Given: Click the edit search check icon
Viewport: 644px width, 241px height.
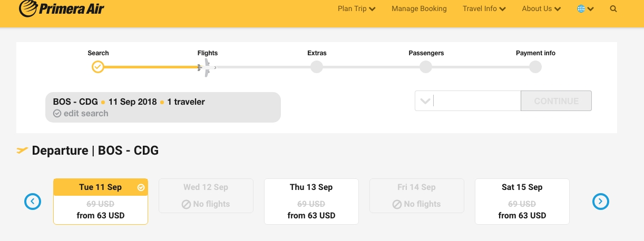Looking at the screenshot, I should click(57, 113).
